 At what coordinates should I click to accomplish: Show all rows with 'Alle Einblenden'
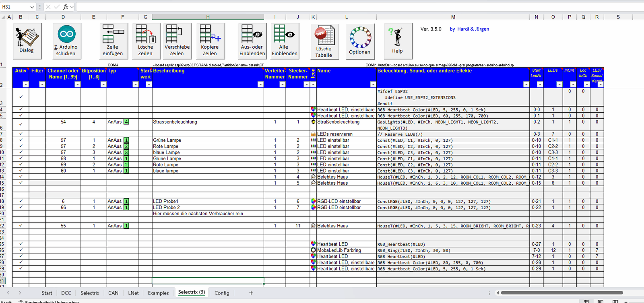pos(285,40)
